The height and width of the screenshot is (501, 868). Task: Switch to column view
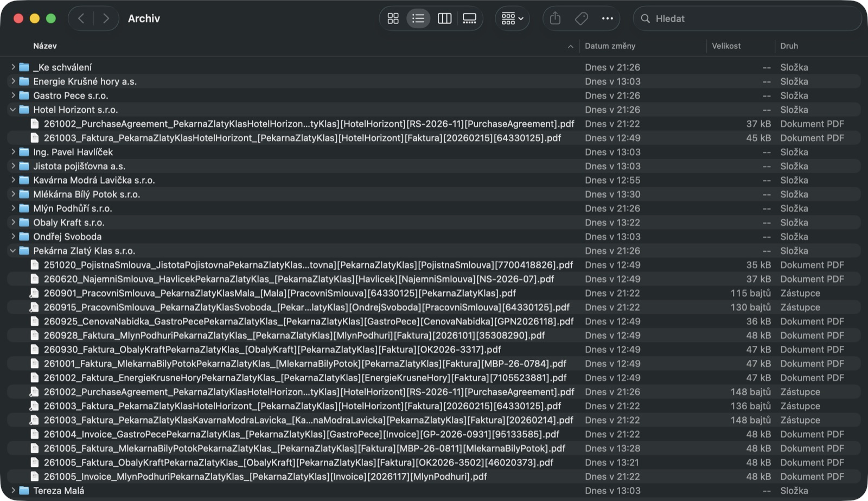(444, 18)
